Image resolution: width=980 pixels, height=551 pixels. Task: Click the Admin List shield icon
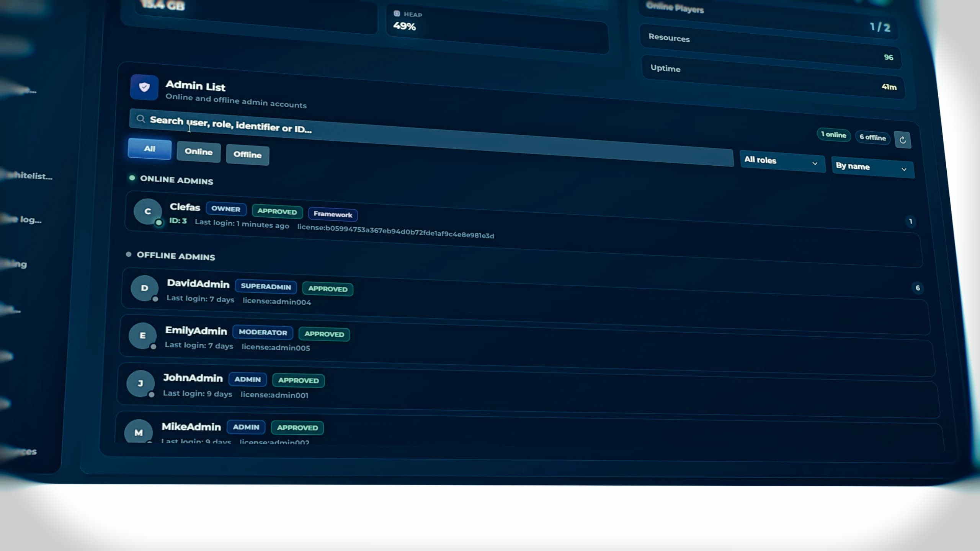click(x=144, y=87)
